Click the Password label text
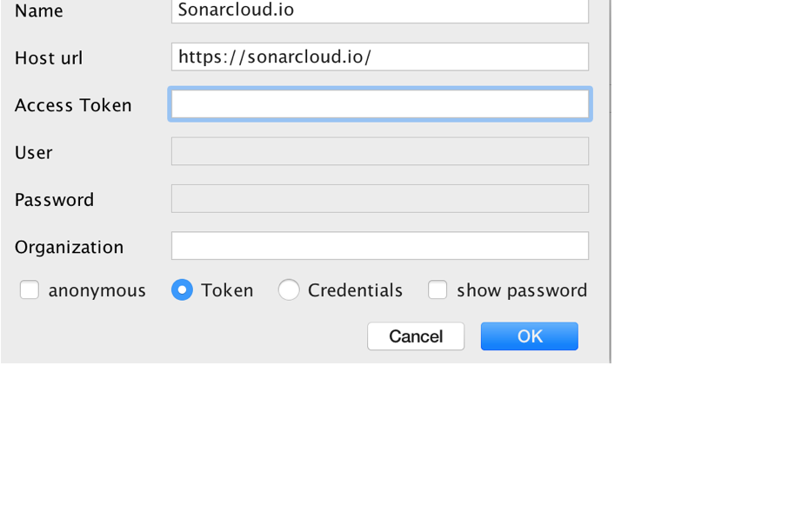 (54, 200)
